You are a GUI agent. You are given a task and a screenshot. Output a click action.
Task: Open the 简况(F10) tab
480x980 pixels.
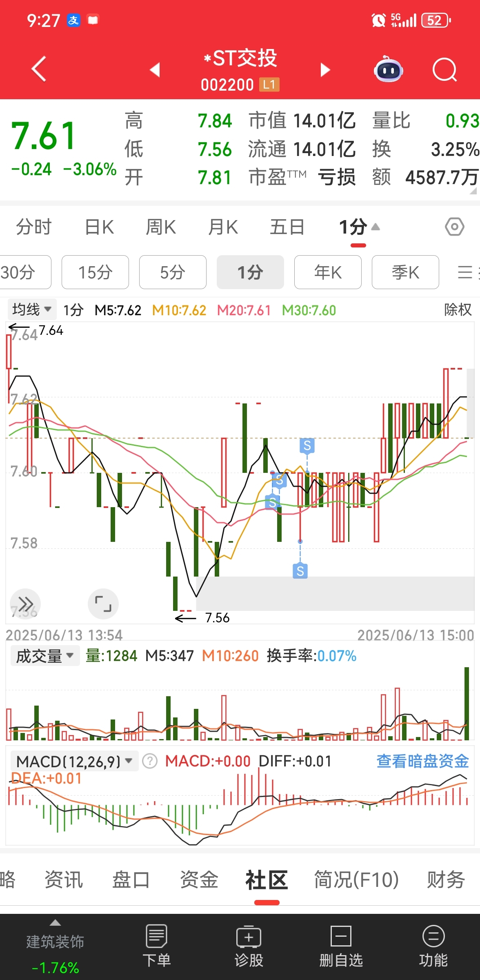click(356, 879)
